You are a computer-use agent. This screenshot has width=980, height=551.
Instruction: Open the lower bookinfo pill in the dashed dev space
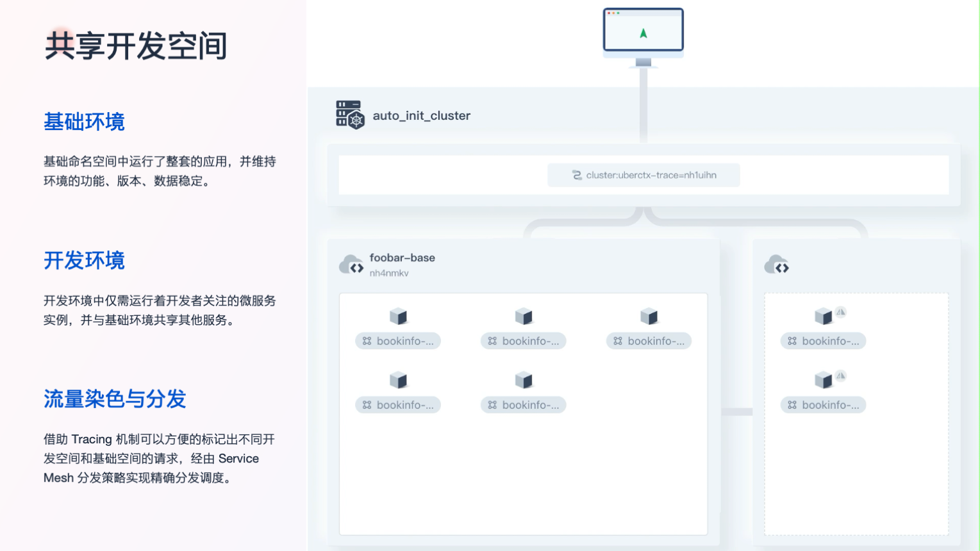[x=823, y=405]
